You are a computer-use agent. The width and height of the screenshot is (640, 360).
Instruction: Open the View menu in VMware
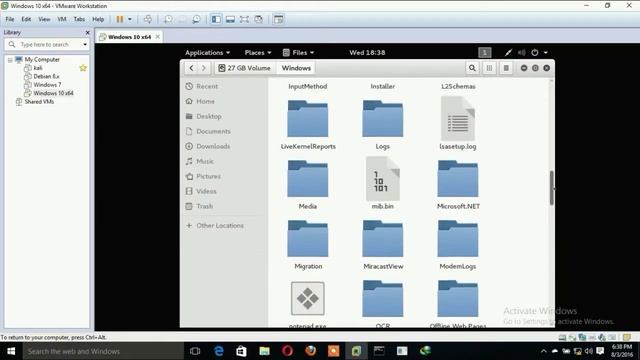click(x=44, y=19)
